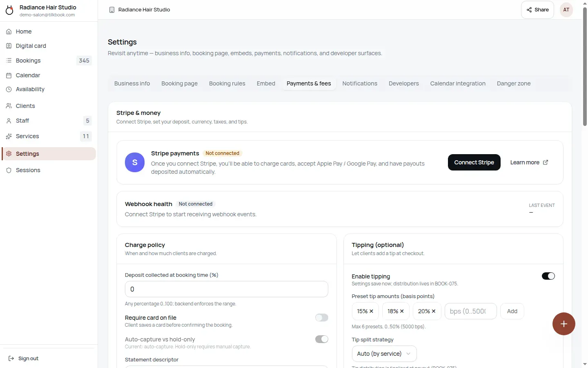Select the Payments & fees tab
588x368 pixels.
click(309, 83)
